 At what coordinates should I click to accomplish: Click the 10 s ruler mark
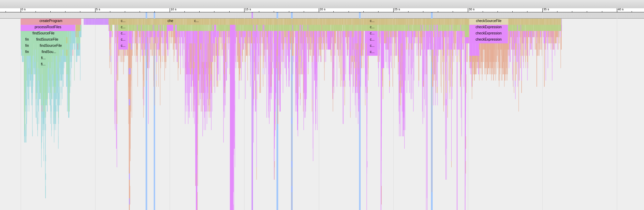point(173,10)
